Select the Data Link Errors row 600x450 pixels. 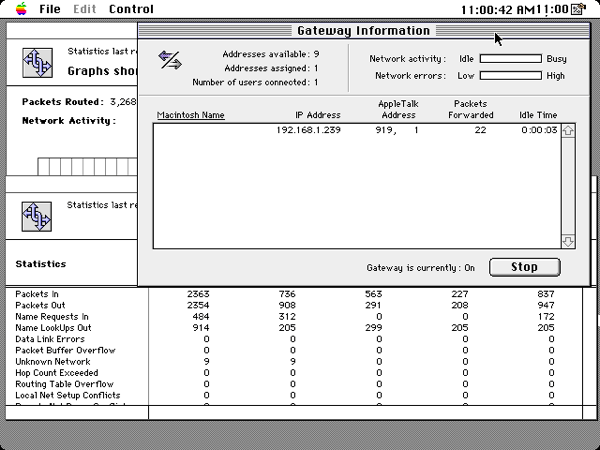click(50, 339)
